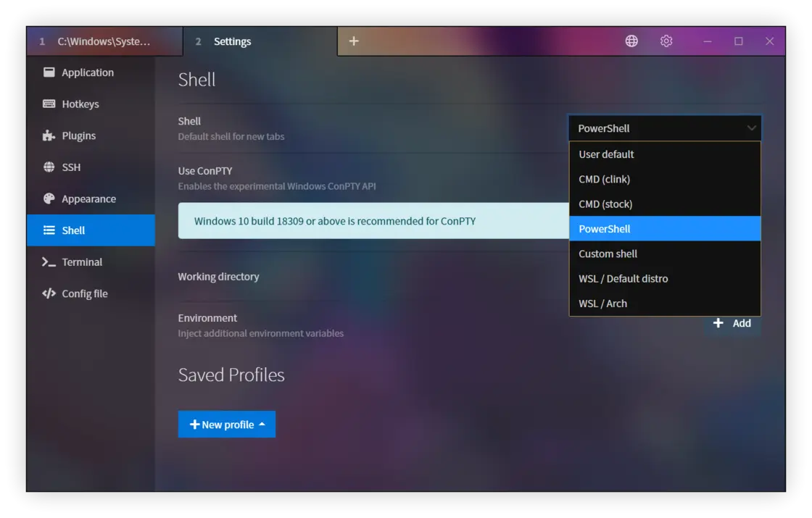Click the palette icon beside Appearance
The height and width of the screenshot is (518, 812).
pos(49,199)
